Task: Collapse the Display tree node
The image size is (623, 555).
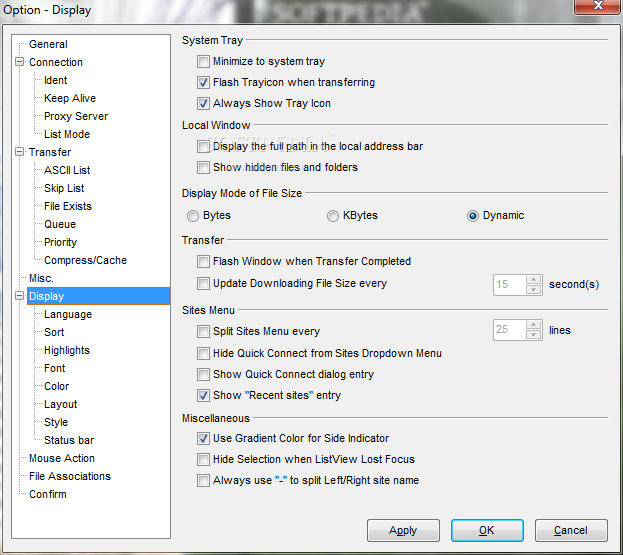Action: click(x=19, y=296)
